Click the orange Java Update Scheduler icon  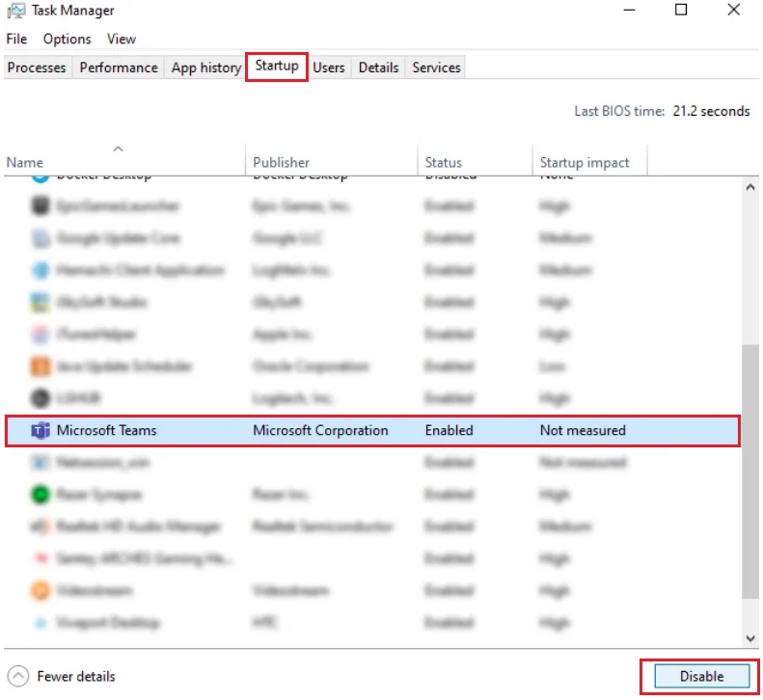(x=41, y=366)
